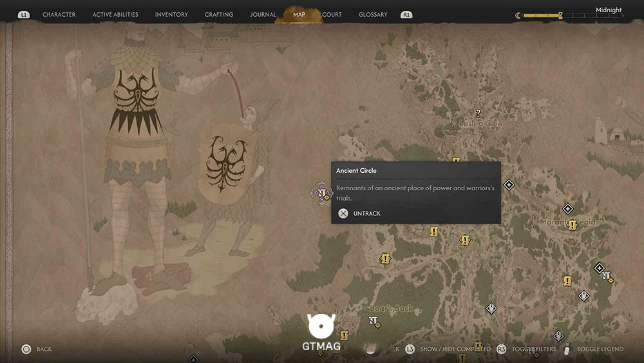Select plain yellow exclamation marker just below tooltip
Screen dimensions: 644x363
tap(433, 232)
